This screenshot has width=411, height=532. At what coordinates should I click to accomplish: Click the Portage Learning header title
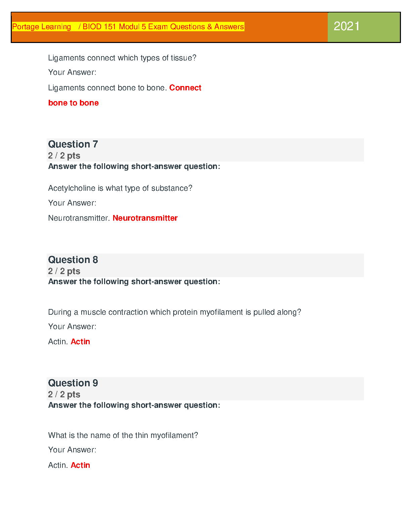coord(128,27)
